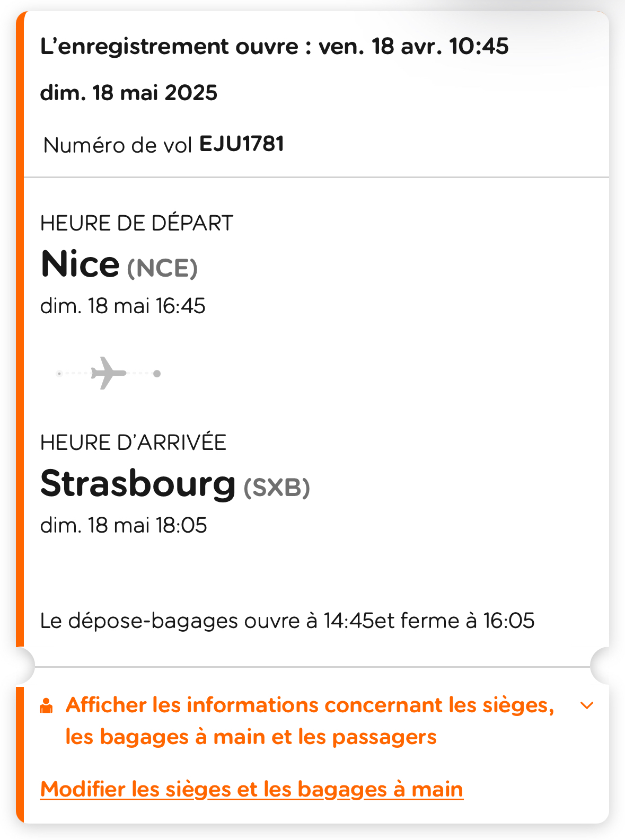Click the flight date 'dim. 18 mai 2025'
Image resolution: width=625 pixels, height=840 pixels.
click(129, 93)
